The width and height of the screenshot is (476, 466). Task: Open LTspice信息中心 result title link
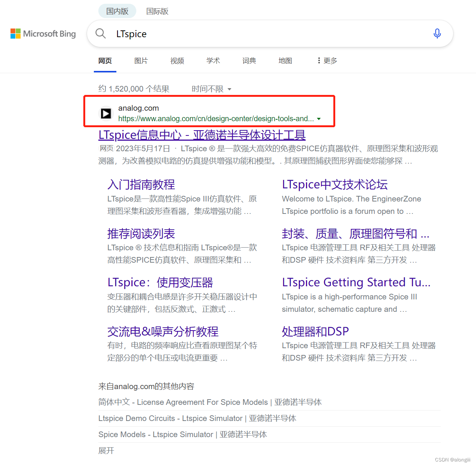coord(202,135)
